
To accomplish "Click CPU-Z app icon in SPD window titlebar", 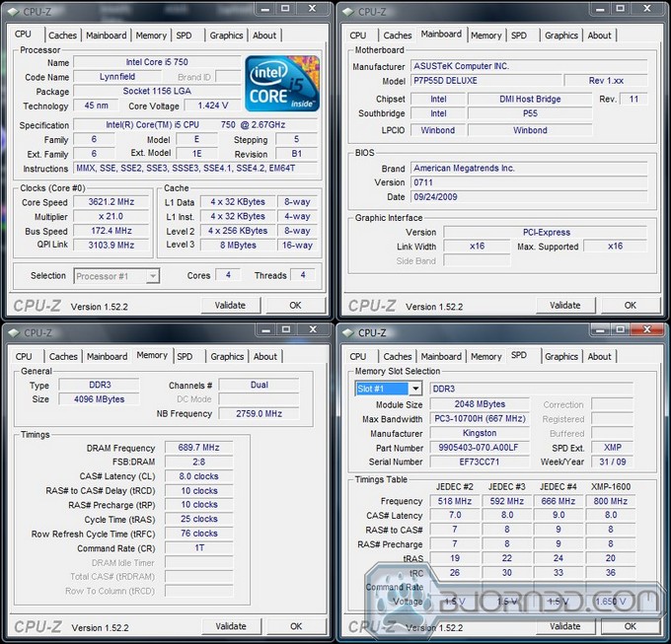I will pos(348,332).
